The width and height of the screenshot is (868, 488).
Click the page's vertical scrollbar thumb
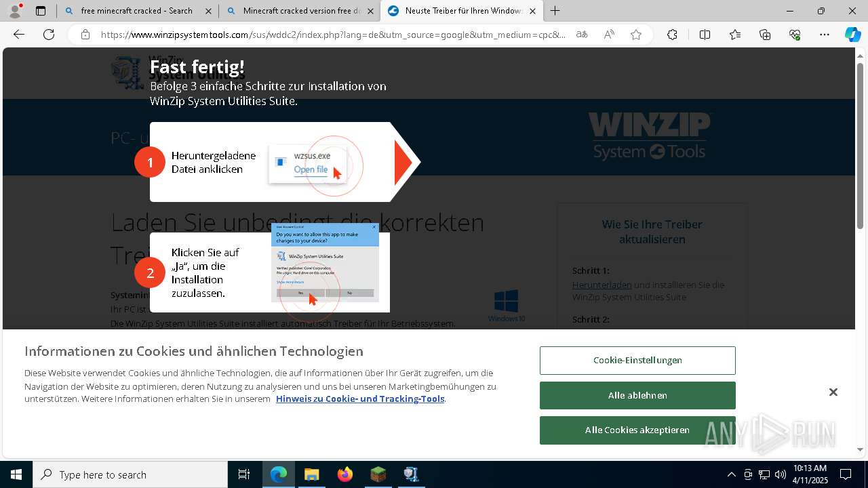click(x=861, y=146)
